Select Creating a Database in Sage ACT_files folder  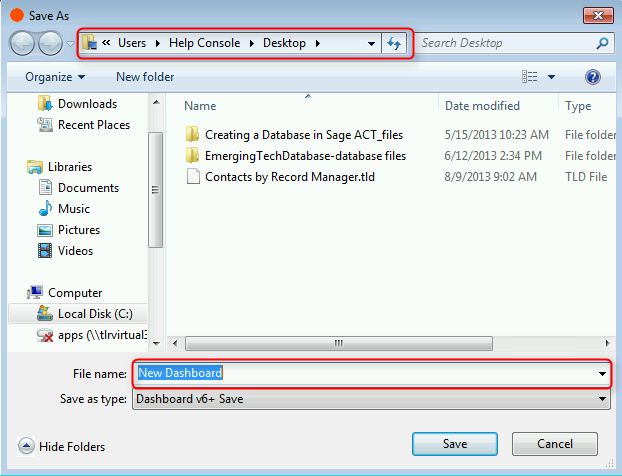click(x=304, y=135)
